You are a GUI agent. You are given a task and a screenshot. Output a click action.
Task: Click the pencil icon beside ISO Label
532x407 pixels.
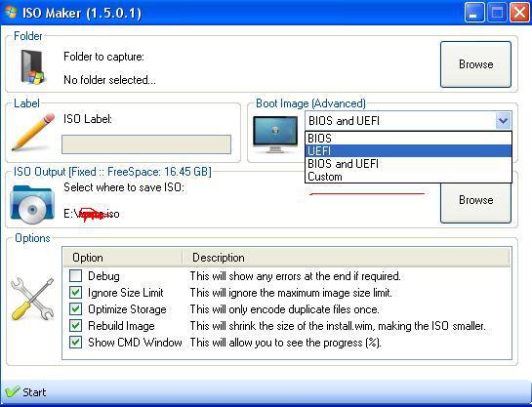[x=33, y=132]
